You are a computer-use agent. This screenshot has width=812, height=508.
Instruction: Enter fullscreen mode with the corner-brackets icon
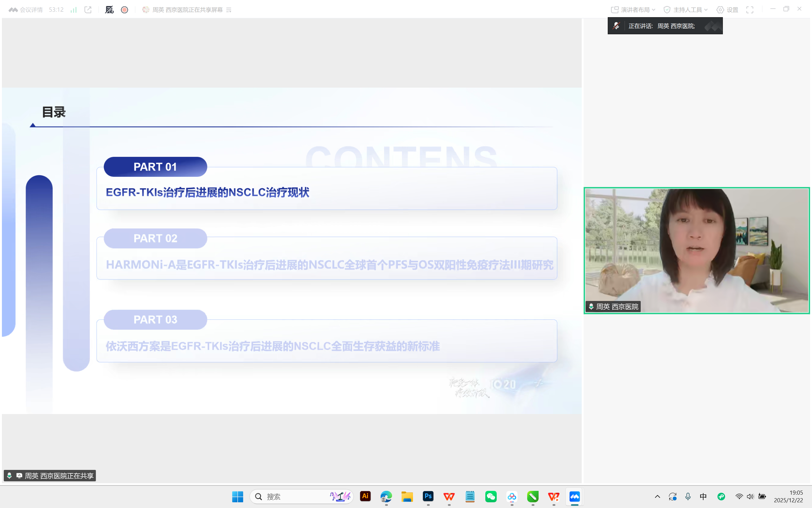750,10
